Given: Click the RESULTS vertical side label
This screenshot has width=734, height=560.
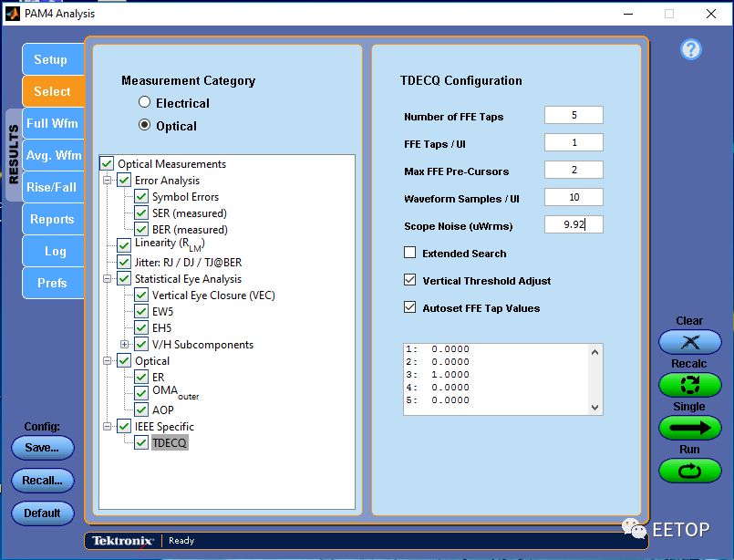Looking at the screenshot, I should tap(14, 154).
